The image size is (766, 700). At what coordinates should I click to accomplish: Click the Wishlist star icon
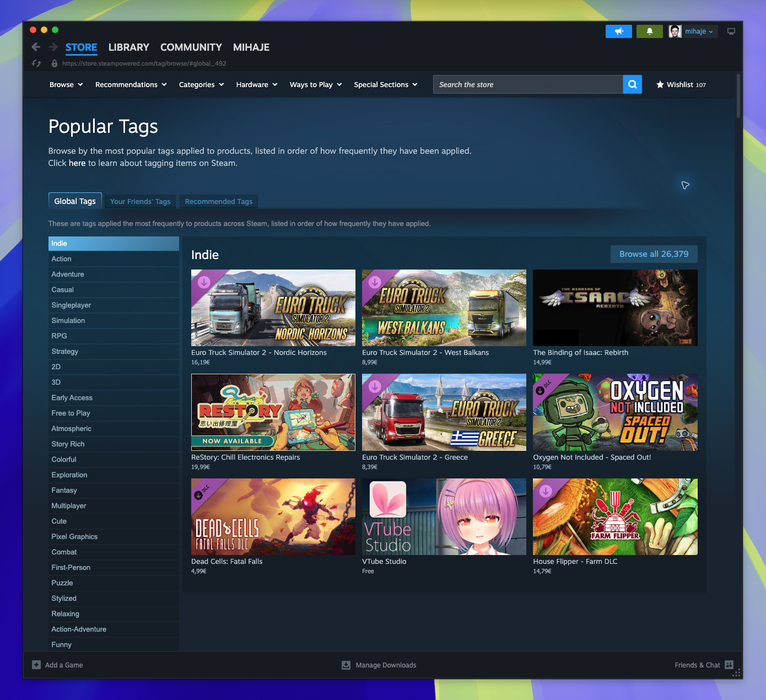(x=660, y=84)
